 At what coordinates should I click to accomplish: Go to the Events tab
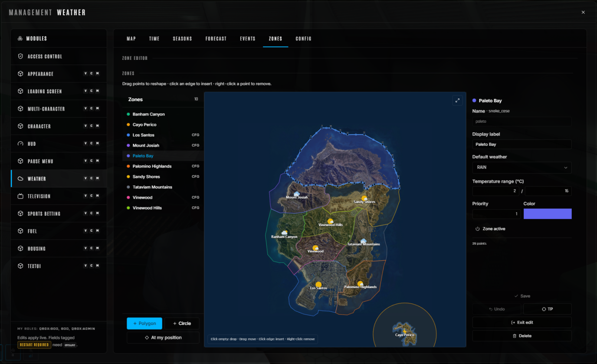pyautogui.click(x=248, y=39)
